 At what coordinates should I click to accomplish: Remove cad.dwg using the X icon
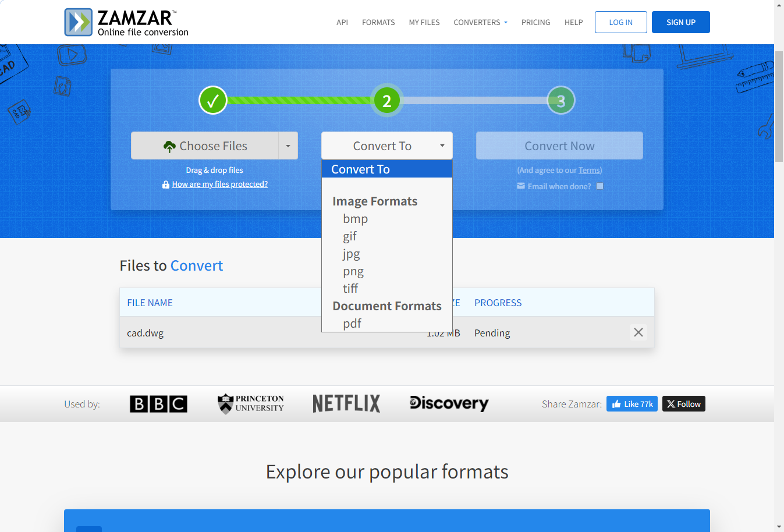[x=638, y=332]
